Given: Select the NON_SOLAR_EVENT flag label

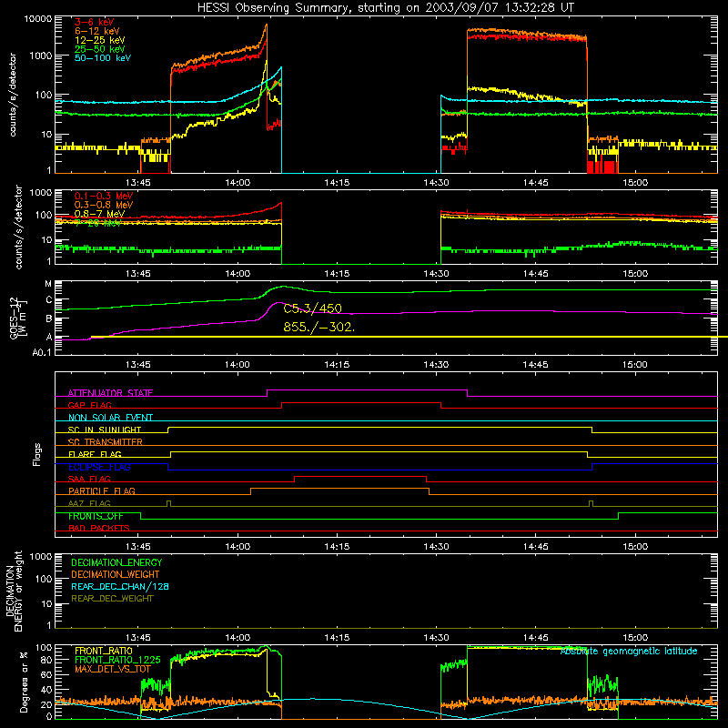Looking at the screenshot, I should [110, 418].
